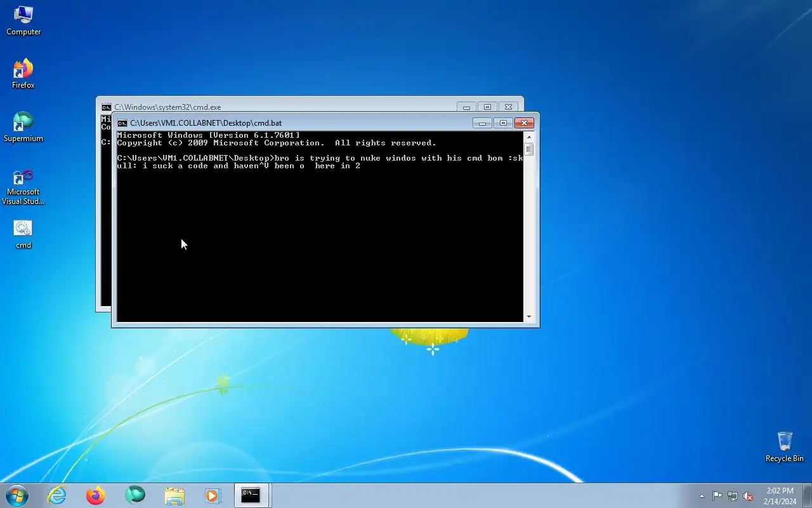Image resolution: width=812 pixels, height=508 pixels.
Task: Switch to the cmd taskbar button
Action: [252, 495]
